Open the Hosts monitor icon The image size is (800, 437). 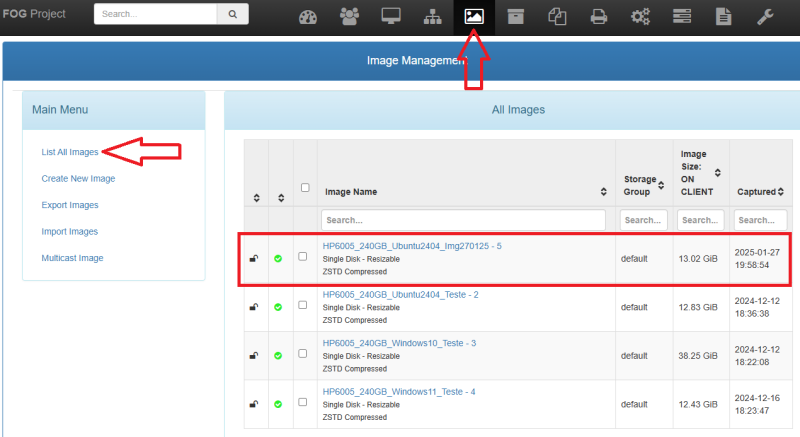[391, 17]
